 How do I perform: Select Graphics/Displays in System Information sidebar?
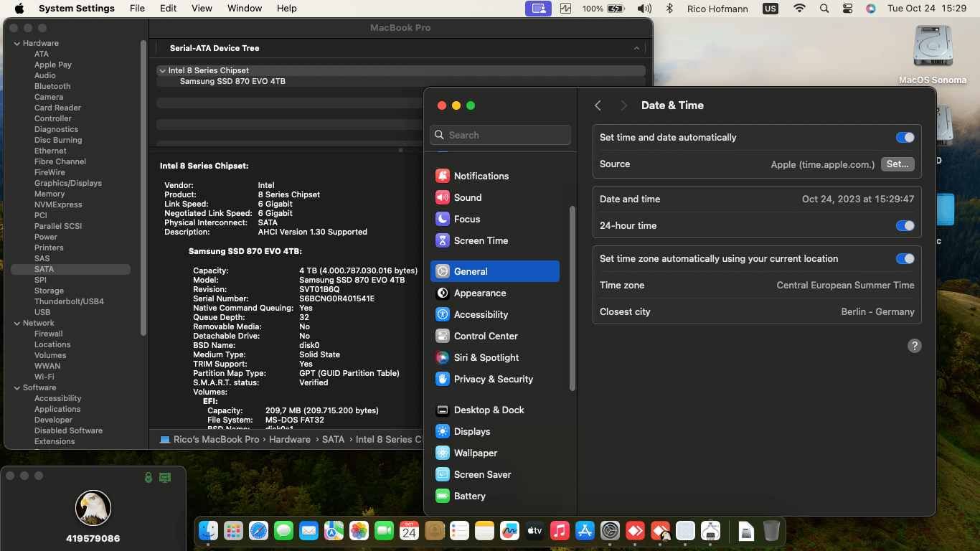[x=68, y=183]
